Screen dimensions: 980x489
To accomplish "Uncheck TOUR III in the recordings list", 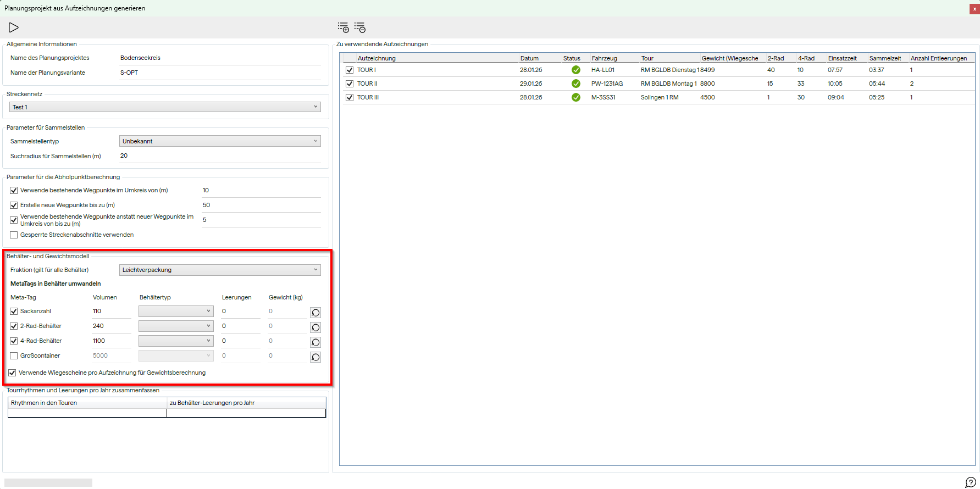I will [350, 97].
